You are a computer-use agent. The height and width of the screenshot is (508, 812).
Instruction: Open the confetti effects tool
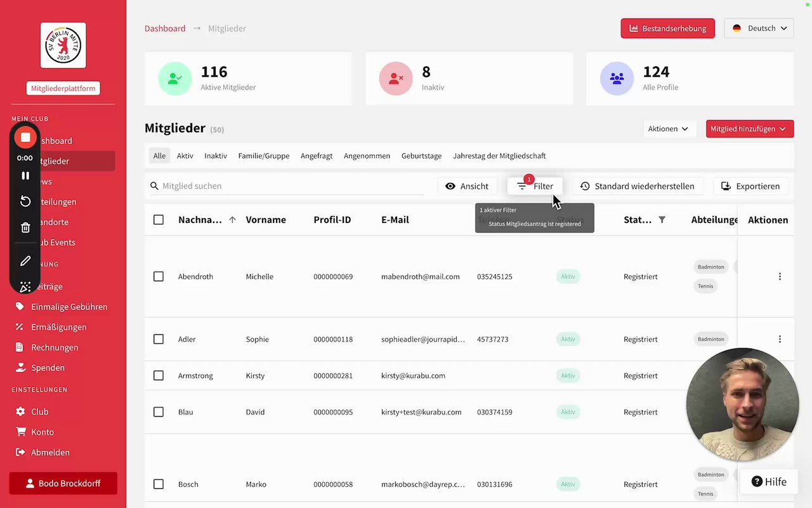point(25,287)
